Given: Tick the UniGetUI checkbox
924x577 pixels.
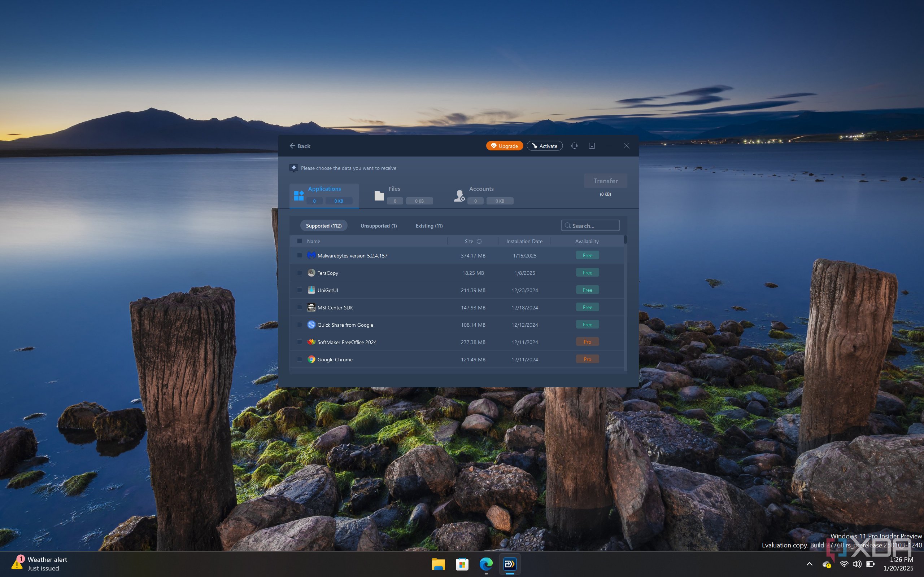Looking at the screenshot, I should pyautogui.click(x=299, y=290).
